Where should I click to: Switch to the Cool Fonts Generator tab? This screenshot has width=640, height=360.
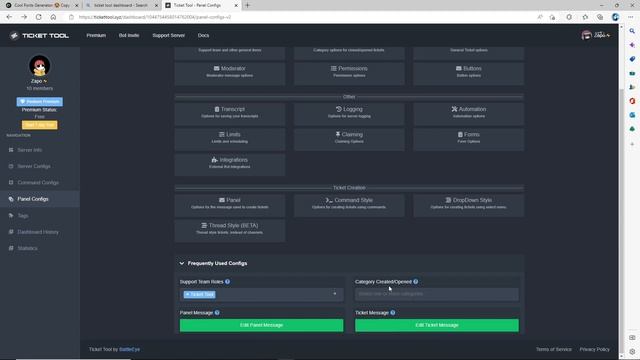pyautogui.click(x=41, y=5)
